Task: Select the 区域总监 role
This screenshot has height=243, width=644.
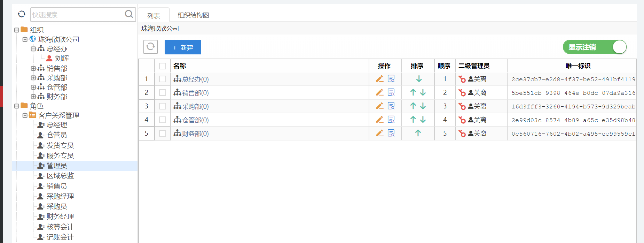Action: coord(60,176)
